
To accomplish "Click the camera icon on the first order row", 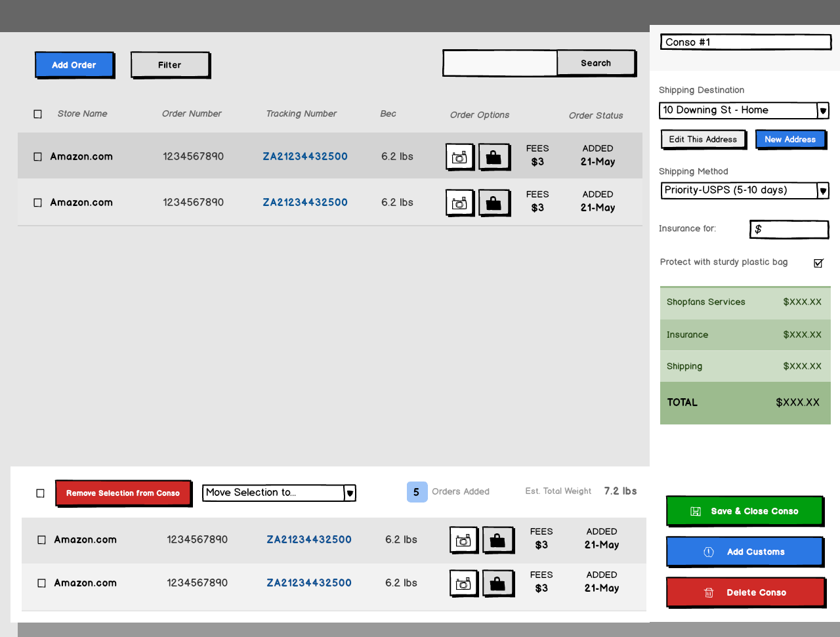I will tap(459, 156).
